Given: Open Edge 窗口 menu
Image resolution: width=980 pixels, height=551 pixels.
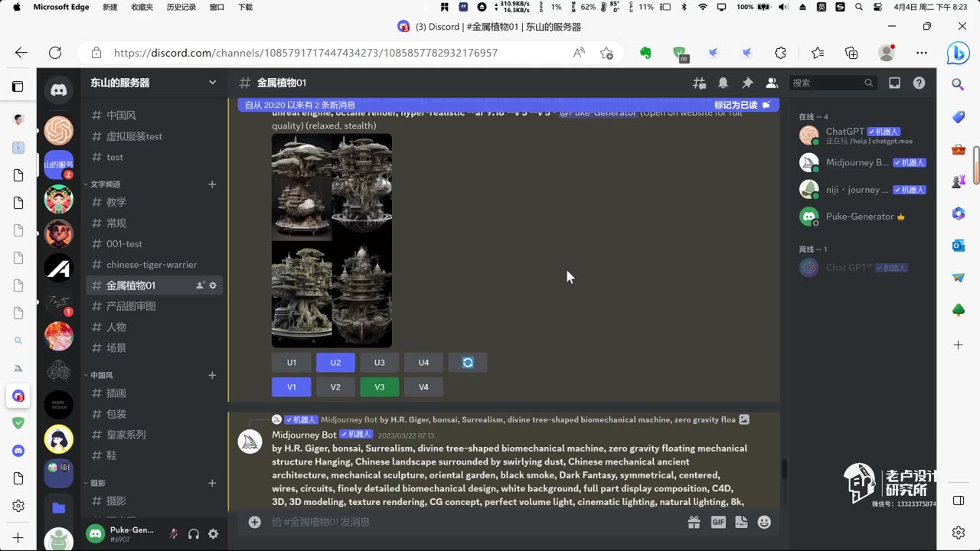Looking at the screenshot, I should (x=217, y=7).
